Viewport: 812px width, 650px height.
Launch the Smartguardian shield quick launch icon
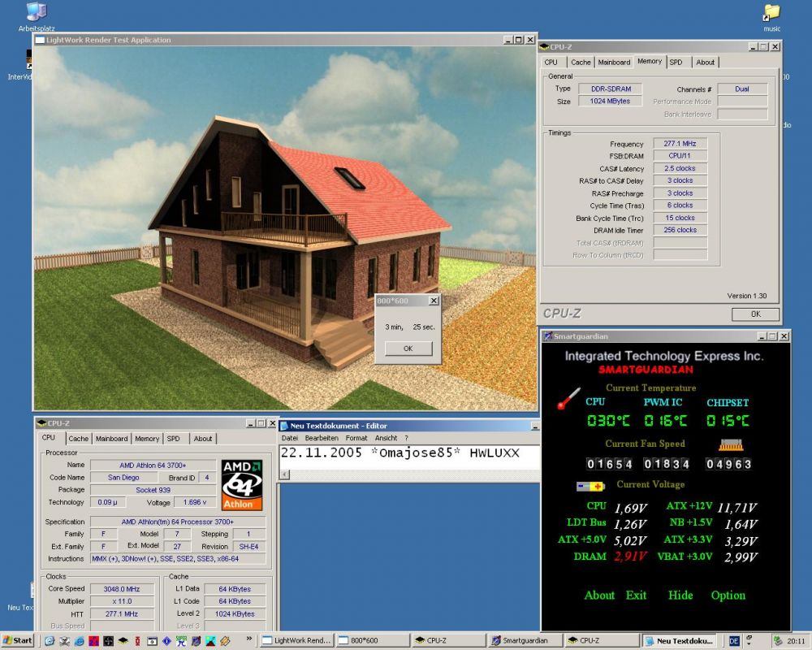click(x=196, y=641)
